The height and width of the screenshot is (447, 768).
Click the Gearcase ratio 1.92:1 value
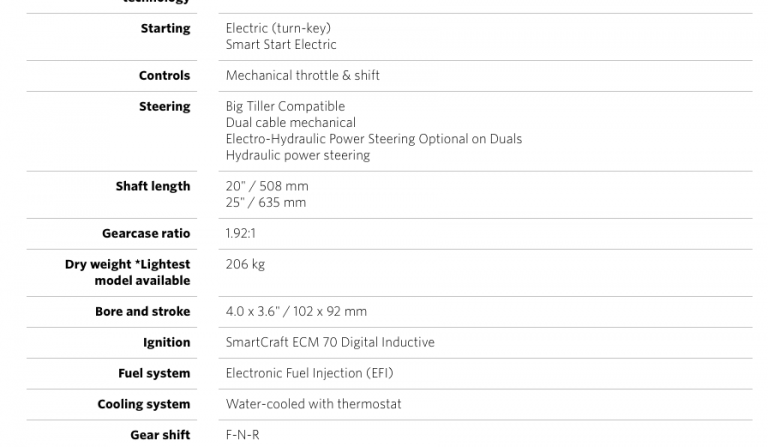tap(240, 234)
